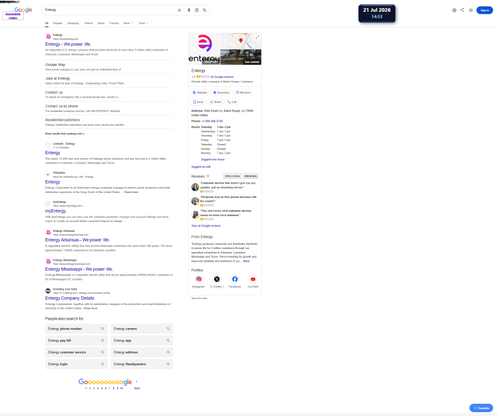Select the All search tab
The height and width of the screenshot is (416, 500).
pyautogui.click(x=47, y=23)
